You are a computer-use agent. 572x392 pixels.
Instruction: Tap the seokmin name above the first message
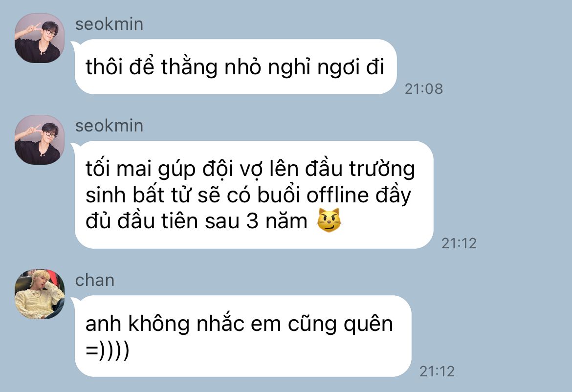[x=109, y=24]
